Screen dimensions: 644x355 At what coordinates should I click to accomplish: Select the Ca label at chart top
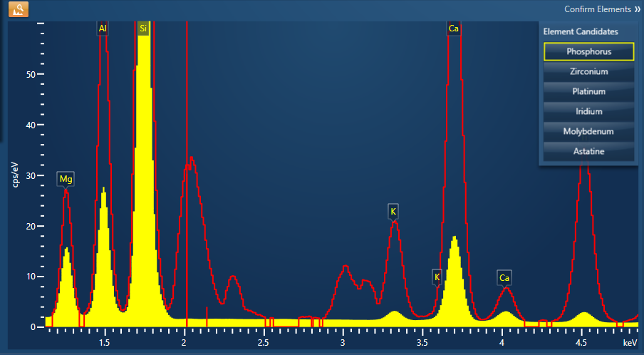(x=453, y=29)
